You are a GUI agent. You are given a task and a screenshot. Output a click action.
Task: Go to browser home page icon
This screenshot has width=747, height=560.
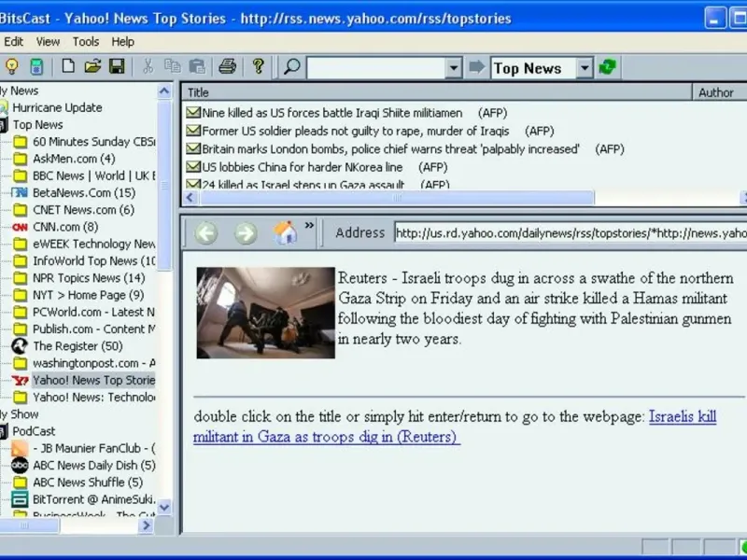285,232
